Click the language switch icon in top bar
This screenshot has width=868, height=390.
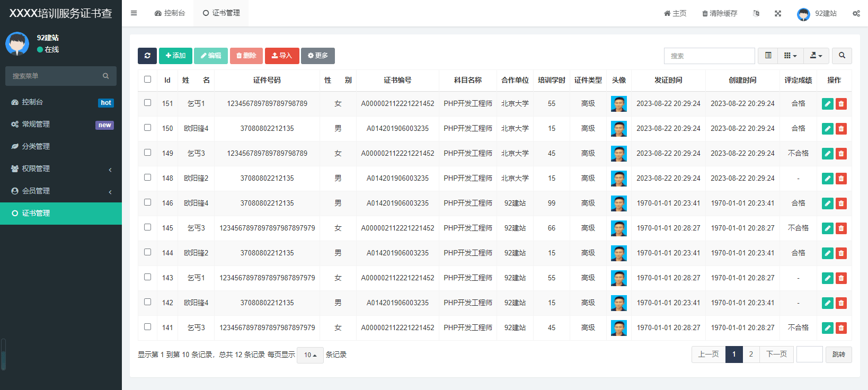tap(756, 13)
